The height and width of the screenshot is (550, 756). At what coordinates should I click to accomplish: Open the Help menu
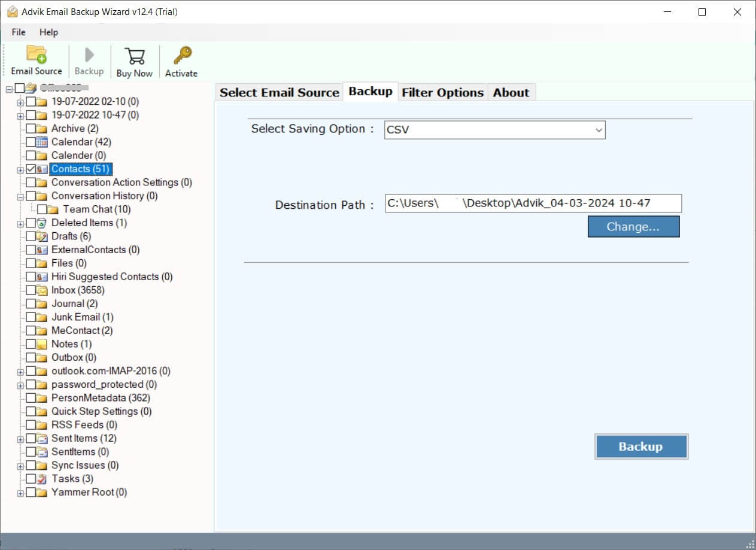click(48, 32)
